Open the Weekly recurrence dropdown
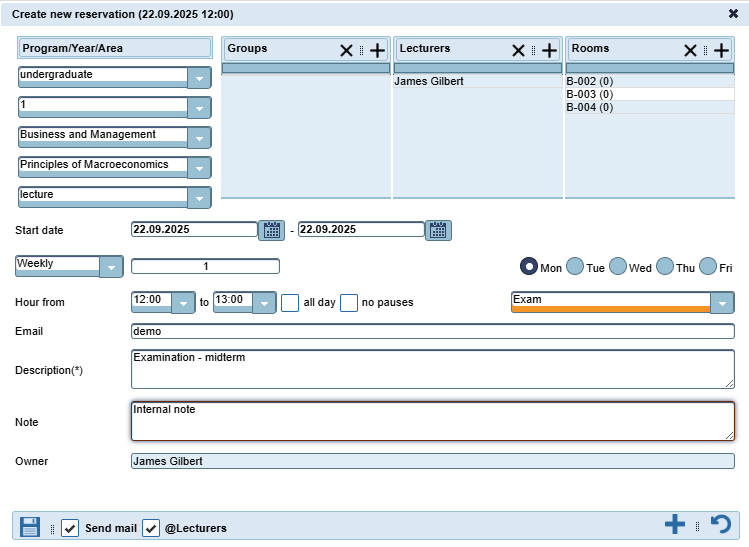The image size is (749, 547). pyautogui.click(x=111, y=267)
